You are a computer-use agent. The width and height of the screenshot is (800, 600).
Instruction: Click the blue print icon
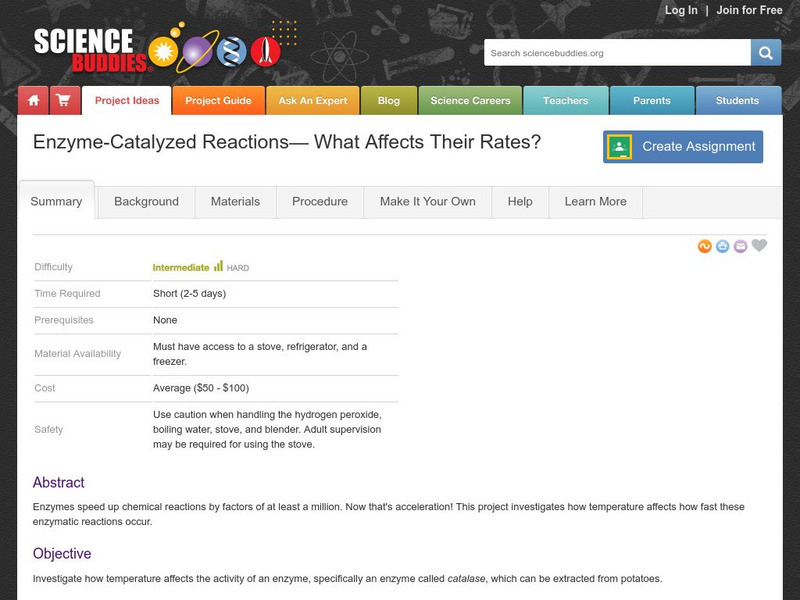pyautogui.click(x=723, y=246)
